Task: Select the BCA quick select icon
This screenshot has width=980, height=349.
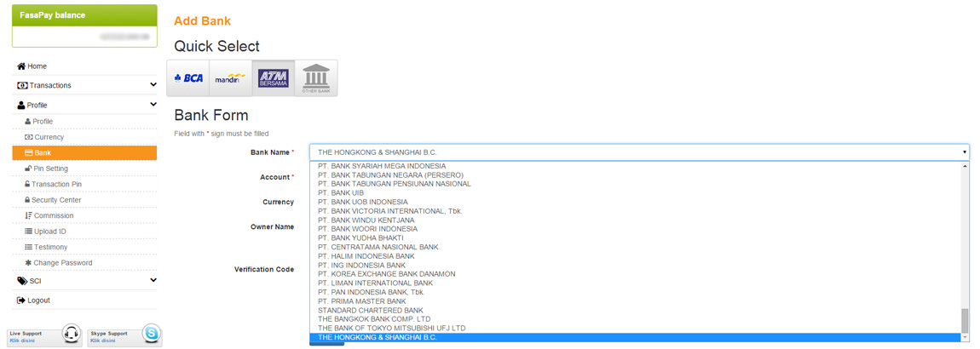Action: click(188, 78)
